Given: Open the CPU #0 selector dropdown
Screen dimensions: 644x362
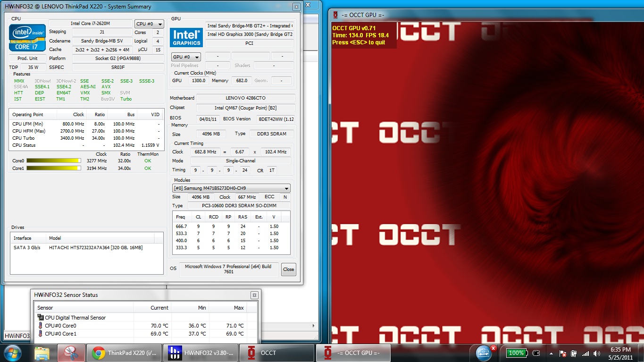Looking at the screenshot, I should click(149, 24).
